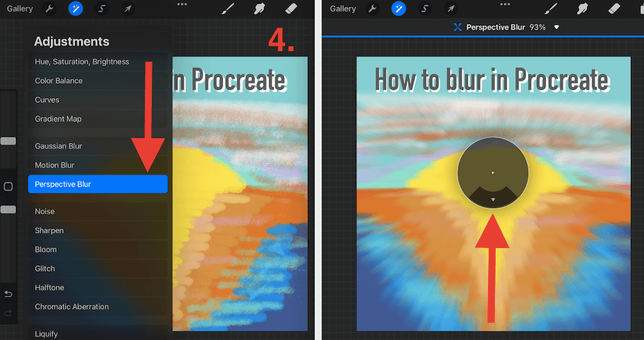The height and width of the screenshot is (340, 644).
Task: Open Liquify tool
Action: click(98, 334)
